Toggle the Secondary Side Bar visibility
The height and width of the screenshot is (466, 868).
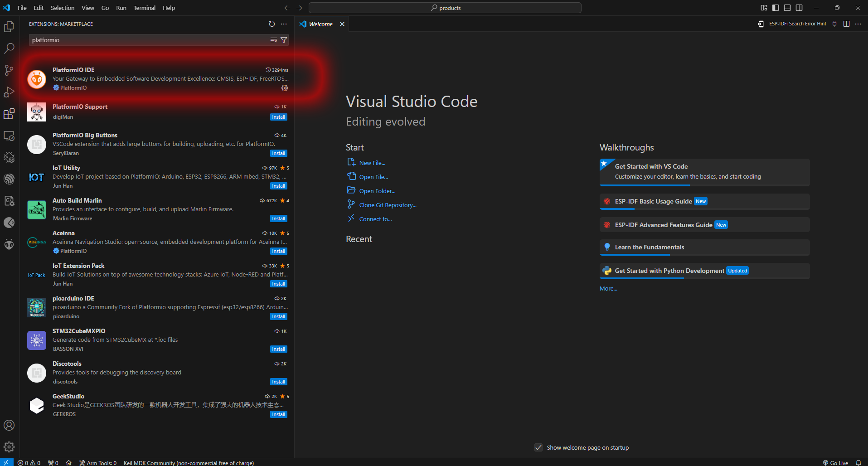pos(799,8)
